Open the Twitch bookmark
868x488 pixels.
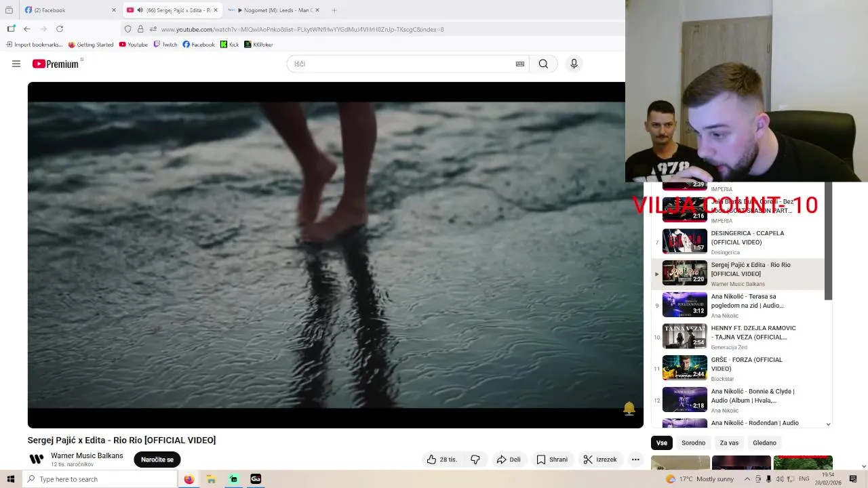tap(165, 45)
